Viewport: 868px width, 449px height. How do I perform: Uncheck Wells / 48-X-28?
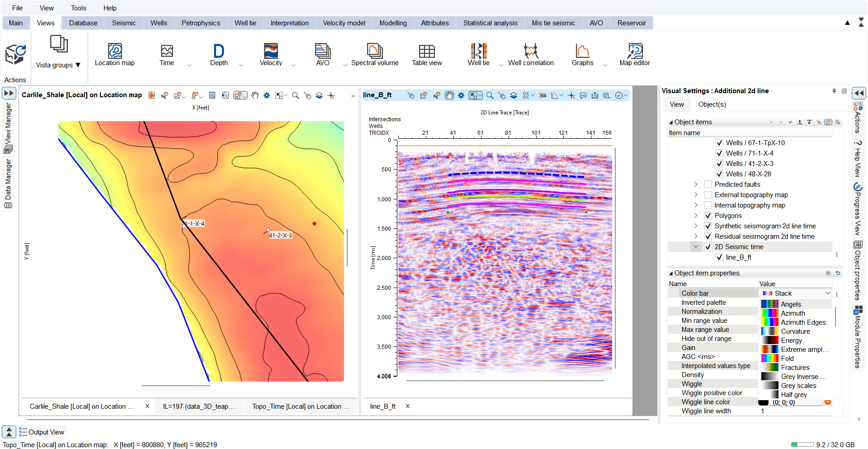tap(719, 174)
